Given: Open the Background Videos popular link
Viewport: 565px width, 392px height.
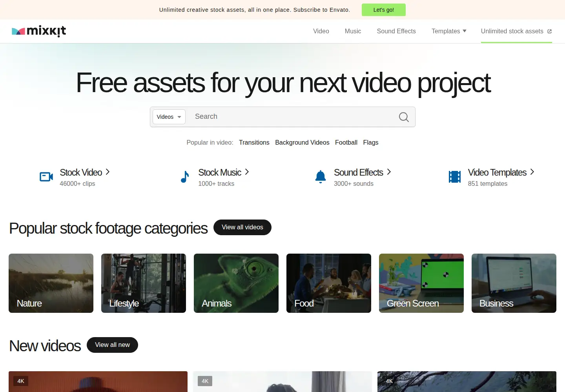Looking at the screenshot, I should point(302,142).
